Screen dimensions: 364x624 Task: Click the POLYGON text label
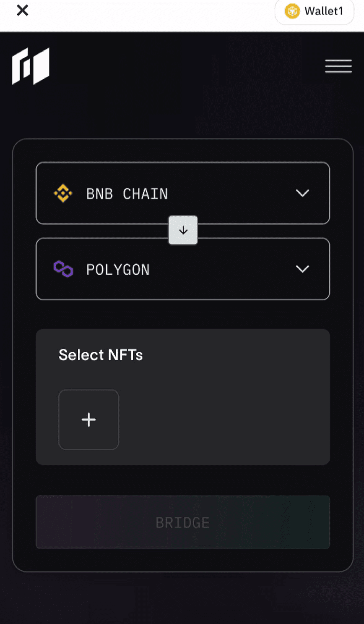tap(118, 270)
